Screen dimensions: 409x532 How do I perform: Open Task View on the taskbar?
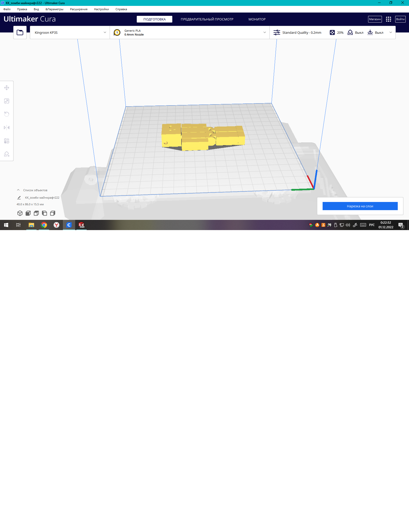click(18, 225)
